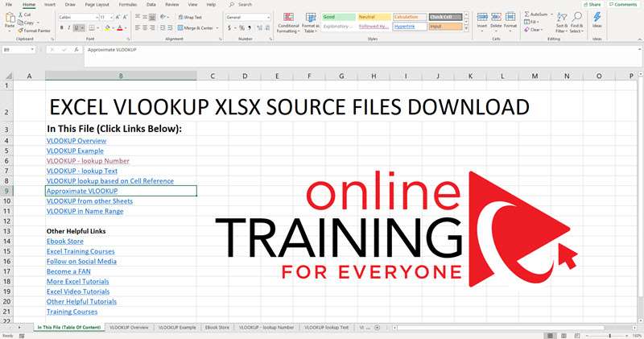Open Sort & Filter
The image size is (644, 339).
click(x=561, y=23)
